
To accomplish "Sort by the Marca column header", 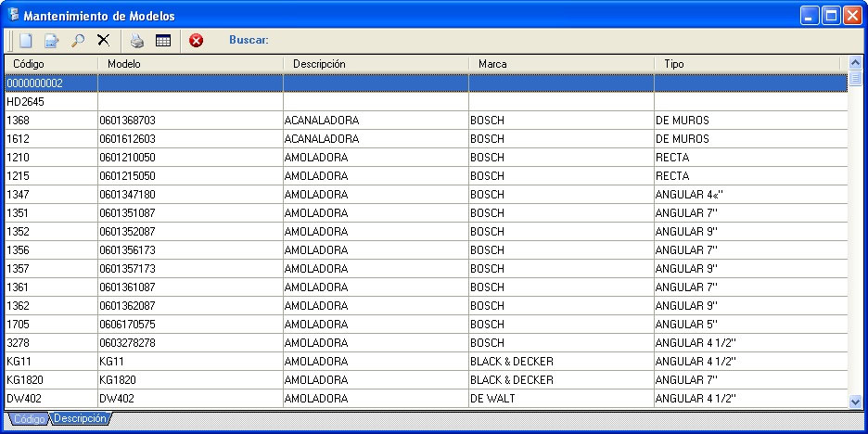I will pyautogui.click(x=560, y=64).
